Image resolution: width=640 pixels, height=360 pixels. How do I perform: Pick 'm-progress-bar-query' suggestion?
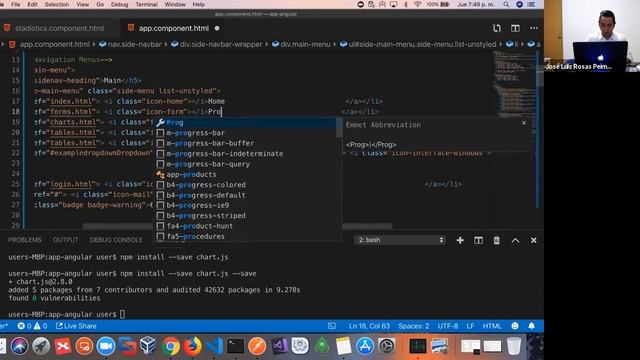[x=245, y=164]
